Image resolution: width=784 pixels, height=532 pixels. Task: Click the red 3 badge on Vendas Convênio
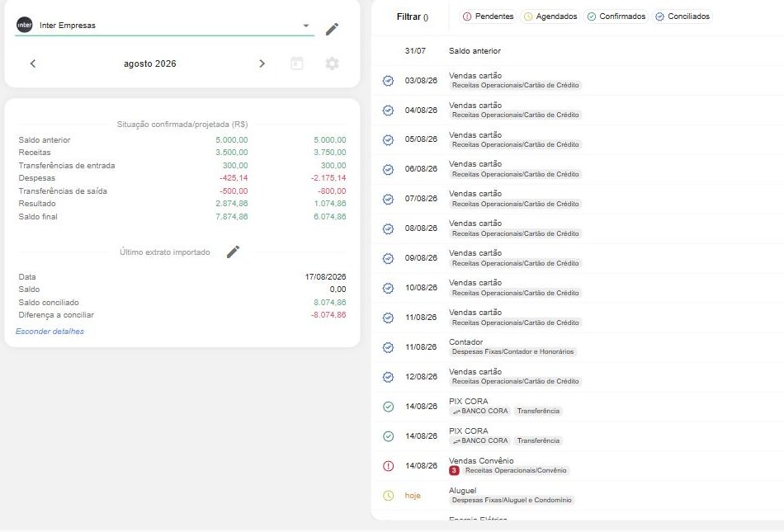coord(454,471)
